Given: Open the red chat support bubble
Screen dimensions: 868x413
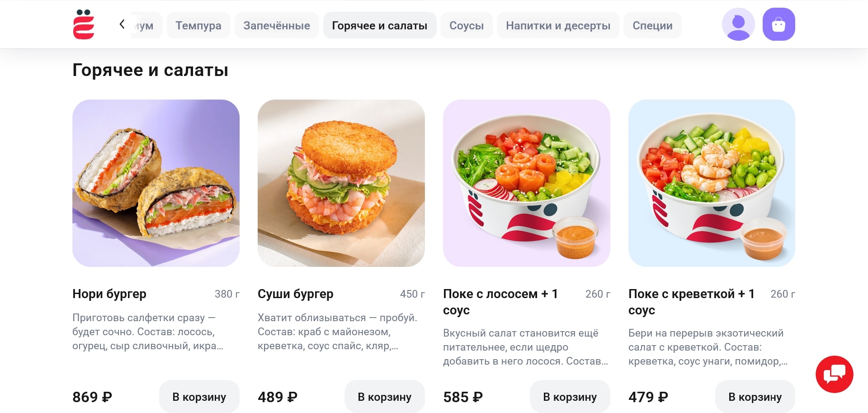Looking at the screenshot, I should coord(834,374).
